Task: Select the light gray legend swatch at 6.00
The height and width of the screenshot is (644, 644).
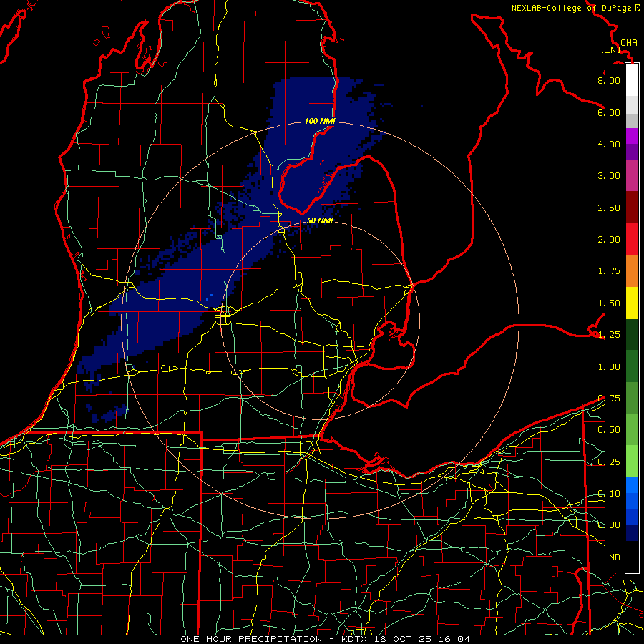Action: click(632, 104)
